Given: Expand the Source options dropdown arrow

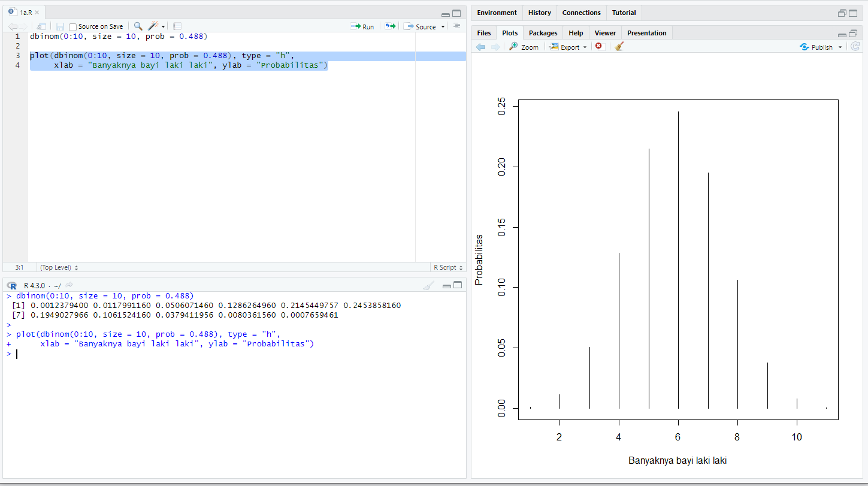Looking at the screenshot, I should click(443, 27).
